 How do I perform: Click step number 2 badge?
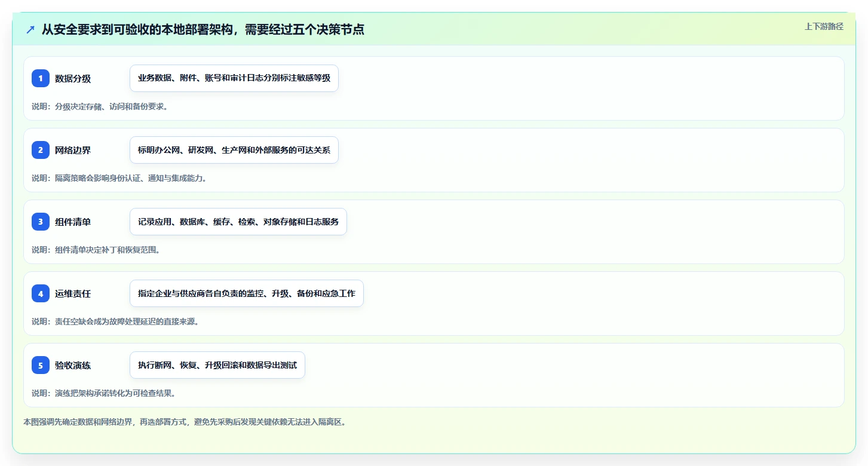(41, 150)
